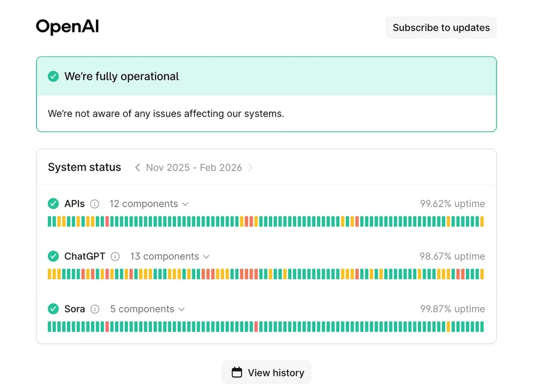
Task: Go to previous date range in System status
Action: click(137, 168)
